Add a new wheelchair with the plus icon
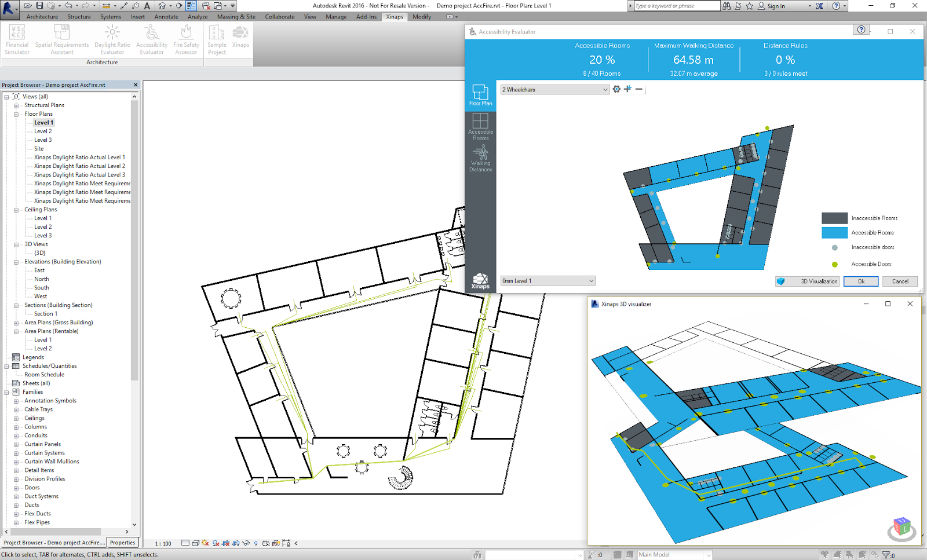Screen dimensions: 927x560 tap(627, 89)
